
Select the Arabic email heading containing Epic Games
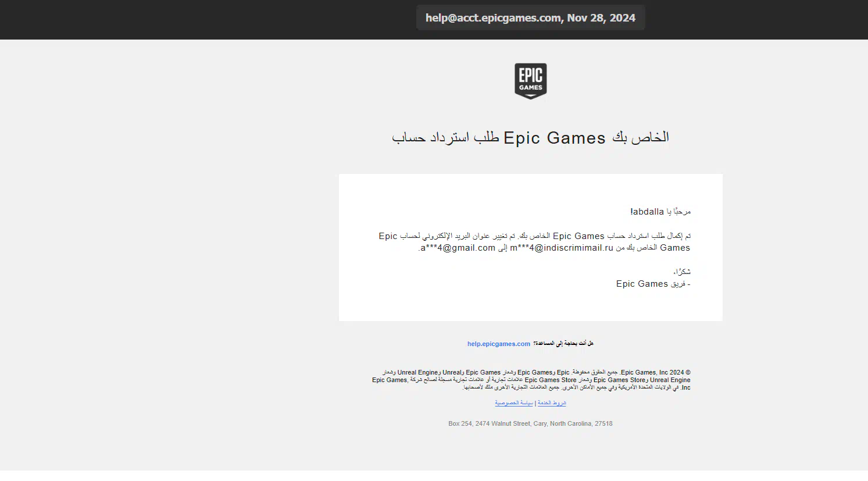[530, 138]
